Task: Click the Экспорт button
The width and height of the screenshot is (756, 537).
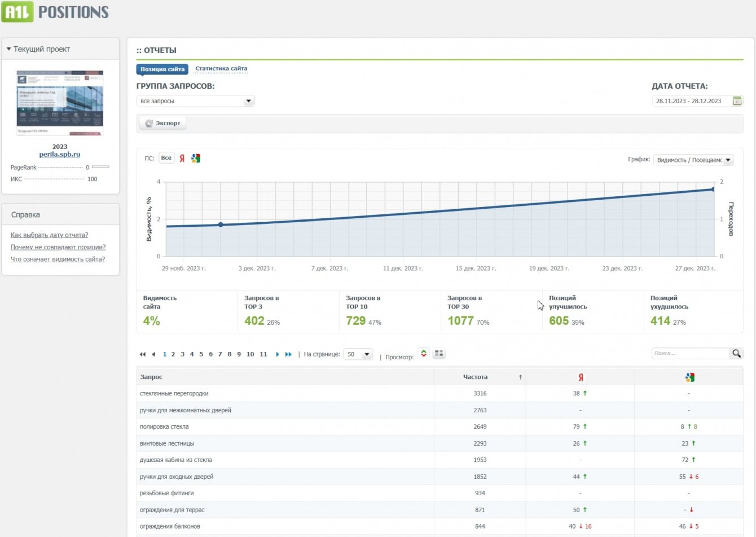Action: (163, 124)
